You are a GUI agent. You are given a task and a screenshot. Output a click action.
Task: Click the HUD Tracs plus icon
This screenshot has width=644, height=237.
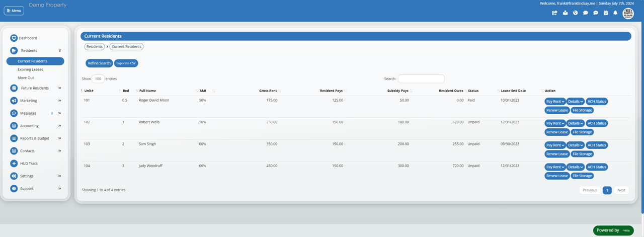14,164
